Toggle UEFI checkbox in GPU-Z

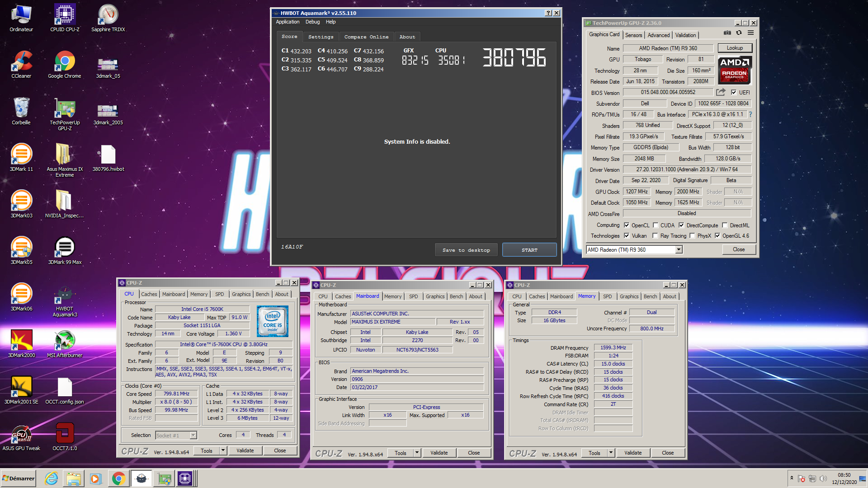734,92
